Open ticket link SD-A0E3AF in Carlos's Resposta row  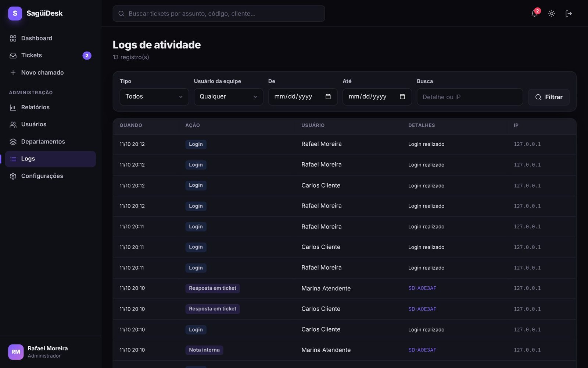pos(422,309)
